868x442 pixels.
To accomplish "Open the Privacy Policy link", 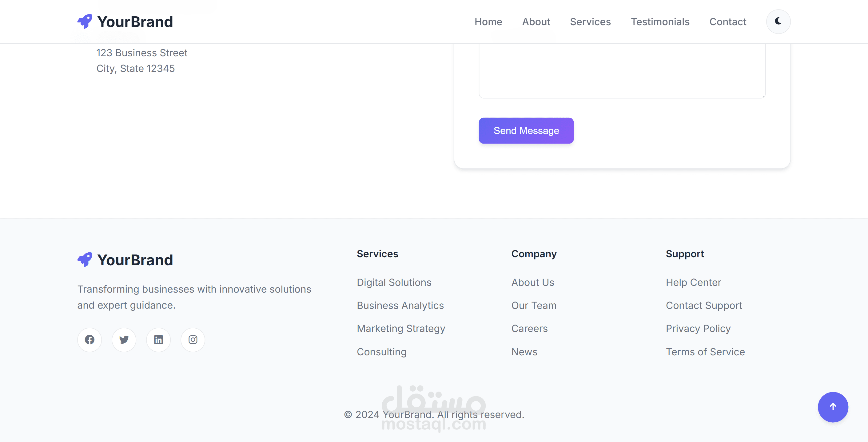I will click(698, 328).
